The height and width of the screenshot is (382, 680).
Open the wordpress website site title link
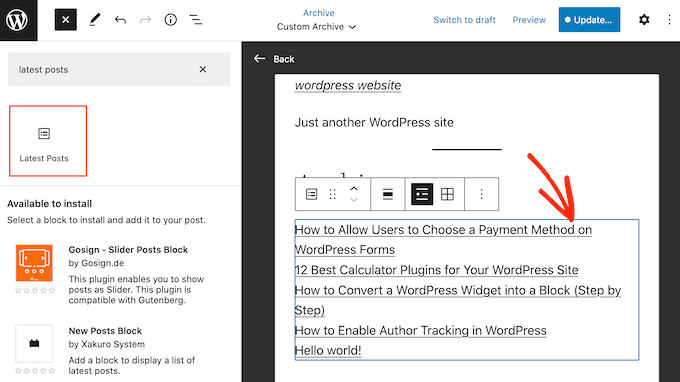(x=348, y=85)
